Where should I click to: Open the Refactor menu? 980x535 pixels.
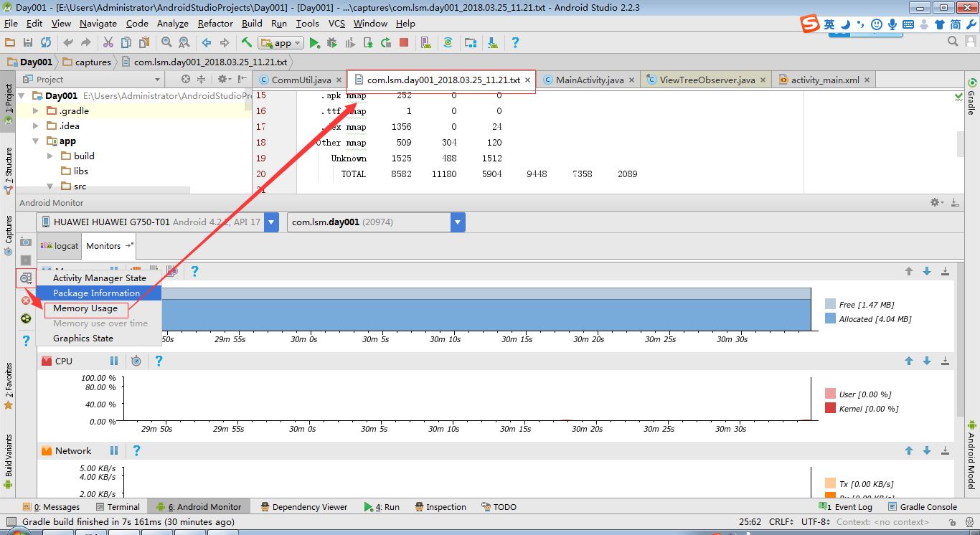click(215, 23)
